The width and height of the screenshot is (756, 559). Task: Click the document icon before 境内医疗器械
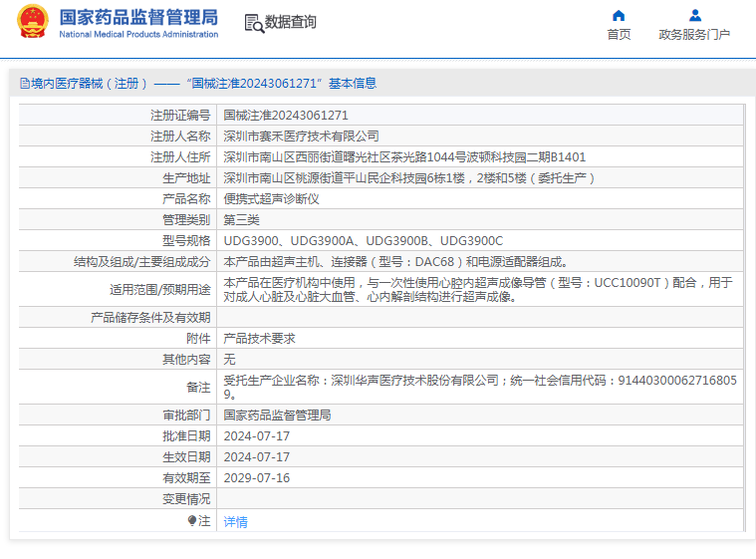(25, 84)
